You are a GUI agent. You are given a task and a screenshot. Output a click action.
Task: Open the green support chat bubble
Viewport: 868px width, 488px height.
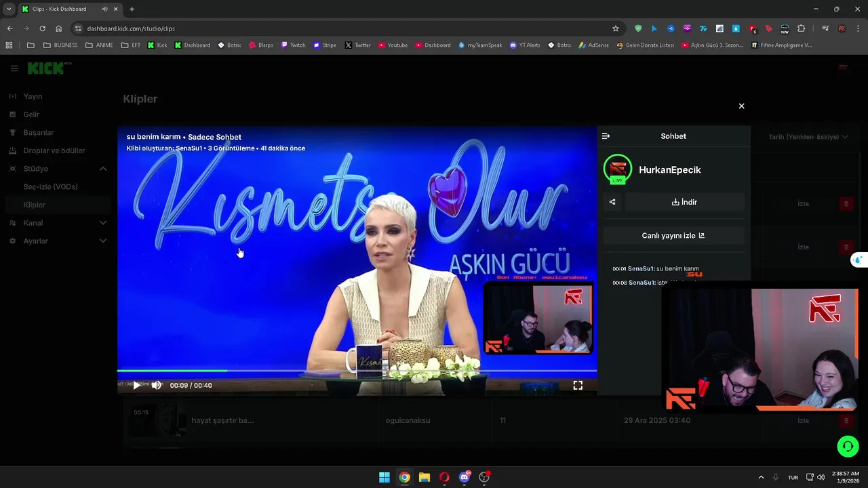(848, 446)
